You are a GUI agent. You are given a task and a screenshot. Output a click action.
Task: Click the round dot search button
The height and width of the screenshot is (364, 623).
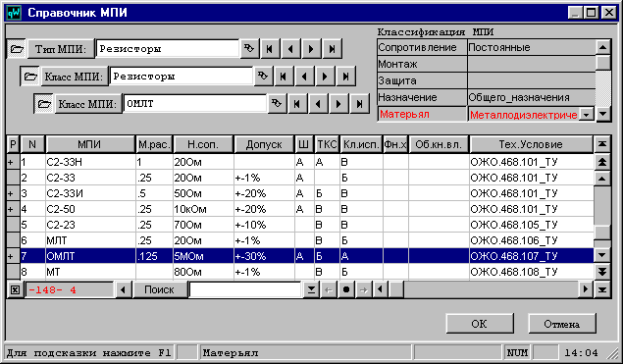tap(346, 289)
